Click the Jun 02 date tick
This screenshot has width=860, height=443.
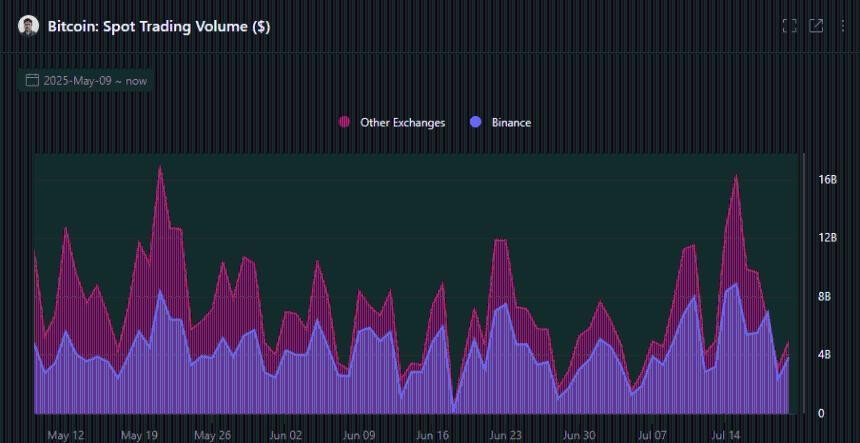[285, 435]
